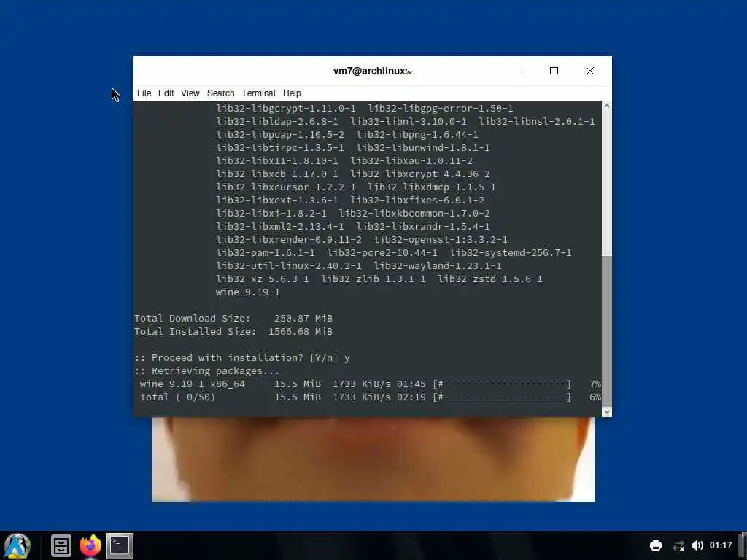The image size is (747, 560).
Task: Open the penguin start menu icon
Action: tap(18, 545)
